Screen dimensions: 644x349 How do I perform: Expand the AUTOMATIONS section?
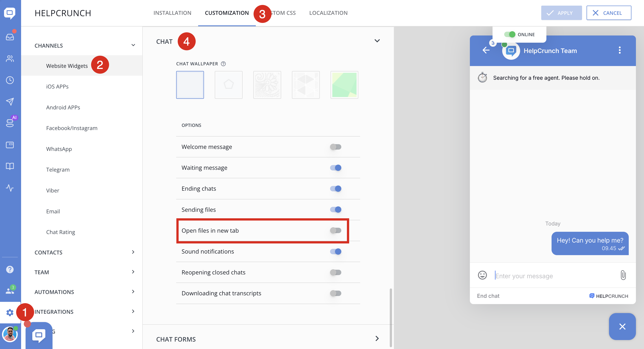(x=133, y=292)
